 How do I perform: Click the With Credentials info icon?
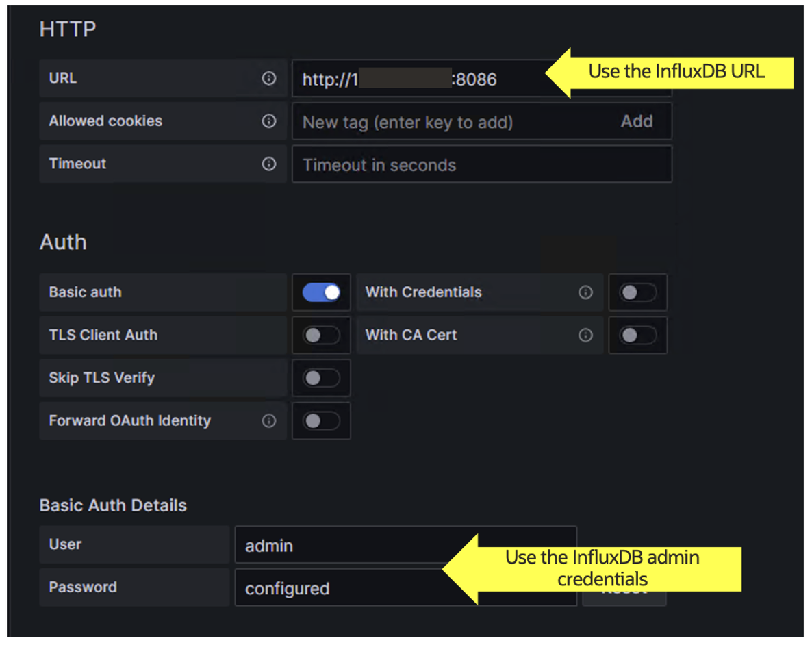point(585,292)
